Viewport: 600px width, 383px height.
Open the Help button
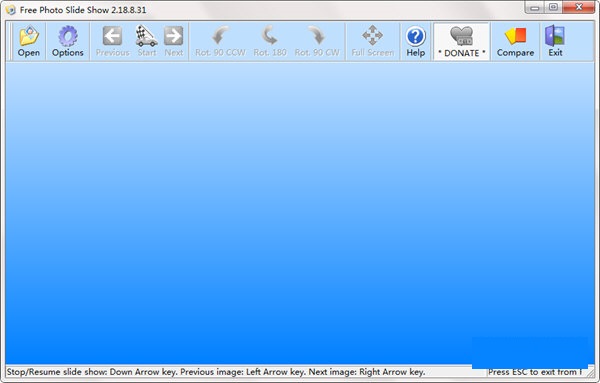click(x=416, y=41)
